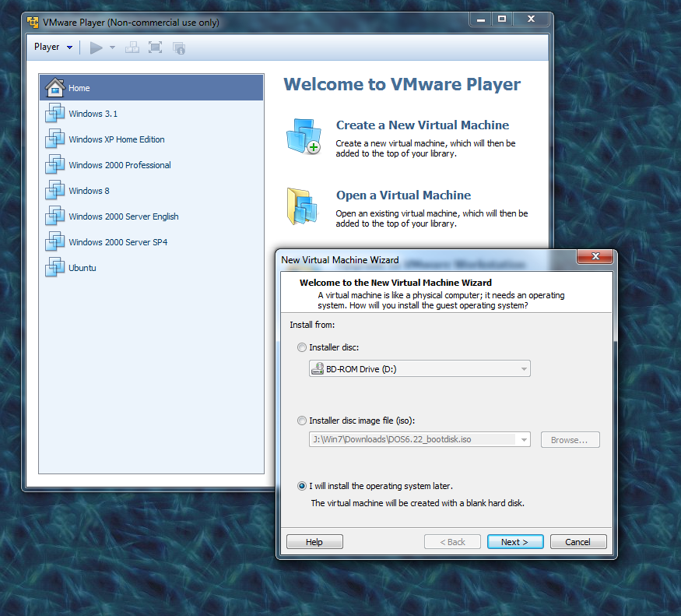Image resolution: width=681 pixels, height=616 pixels.
Task: Expand the ISO path dropdown arrow
Action: click(524, 439)
